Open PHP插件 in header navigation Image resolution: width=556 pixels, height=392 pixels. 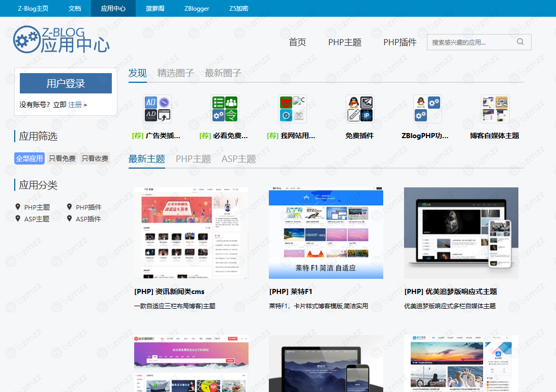click(x=400, y=42)
